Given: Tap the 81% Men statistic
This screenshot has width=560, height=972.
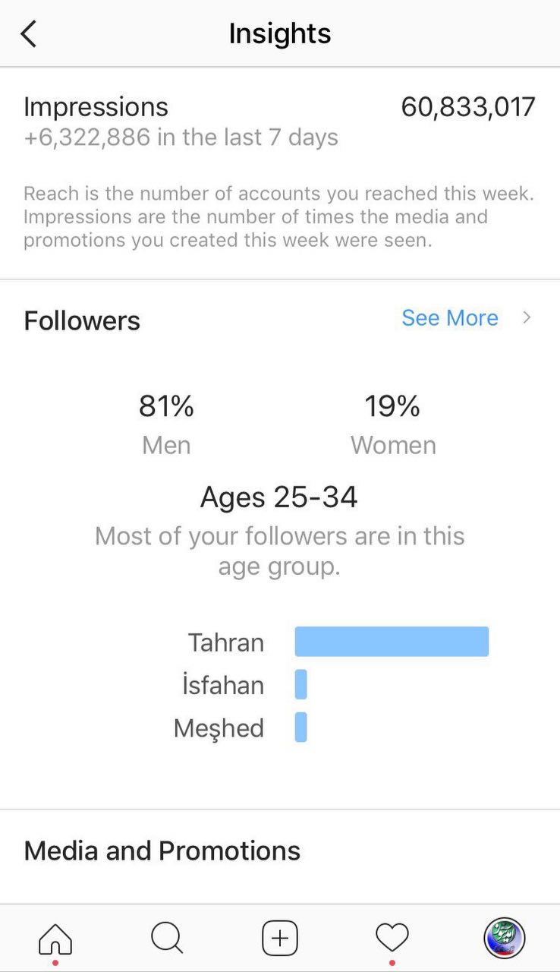Looking at the screenshot, I should (x=166, y=408).
